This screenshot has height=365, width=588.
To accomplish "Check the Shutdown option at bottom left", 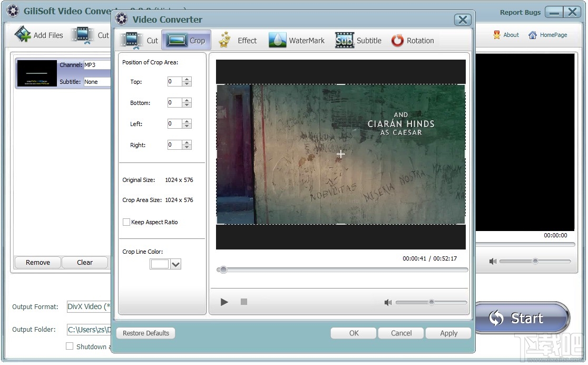I will pos(70,347).
